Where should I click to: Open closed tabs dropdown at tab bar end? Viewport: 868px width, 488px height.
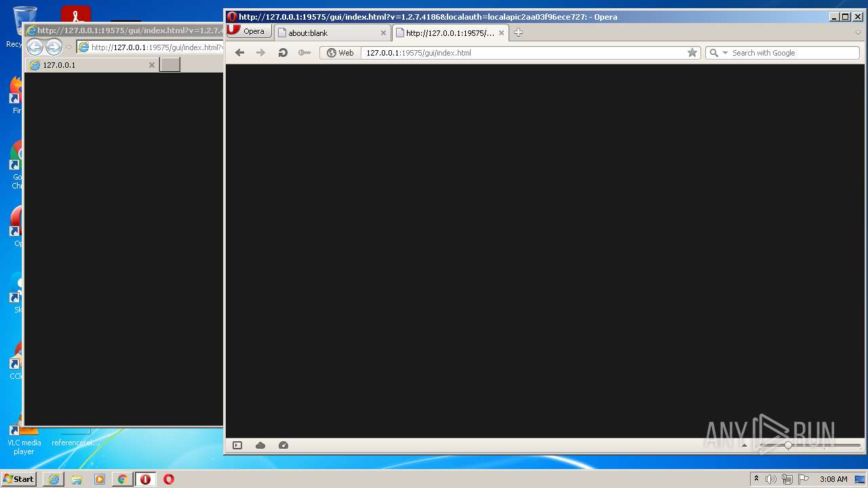(858, 33)
